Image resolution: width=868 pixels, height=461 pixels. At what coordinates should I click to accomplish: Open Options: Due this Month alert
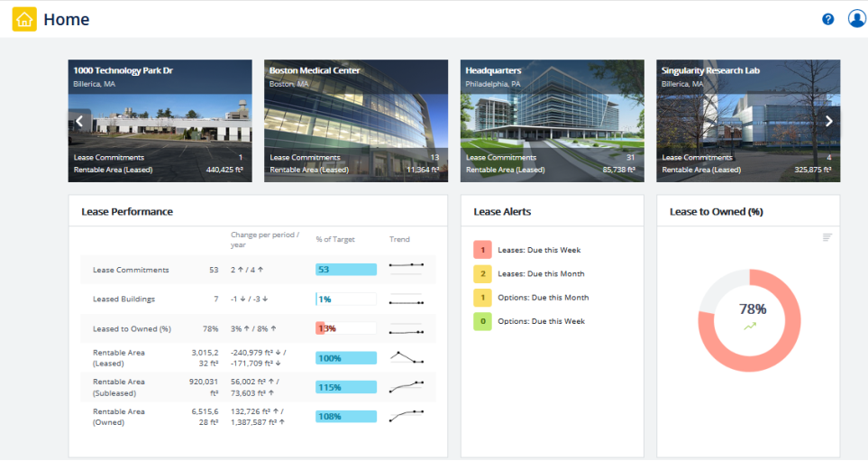click(x=543, y=298)
